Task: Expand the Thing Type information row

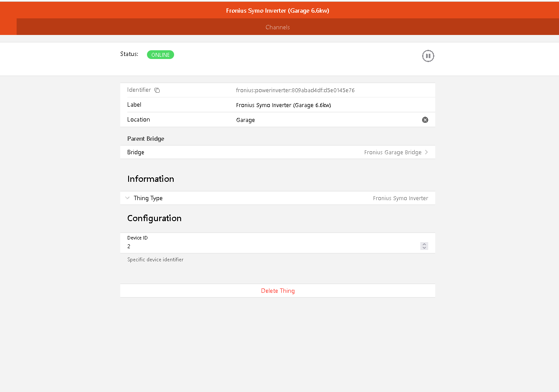Action: tap(278, 198)
